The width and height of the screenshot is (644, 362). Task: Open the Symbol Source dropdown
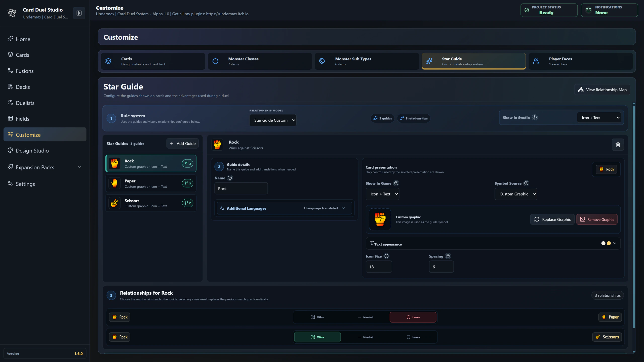[516, 194]
